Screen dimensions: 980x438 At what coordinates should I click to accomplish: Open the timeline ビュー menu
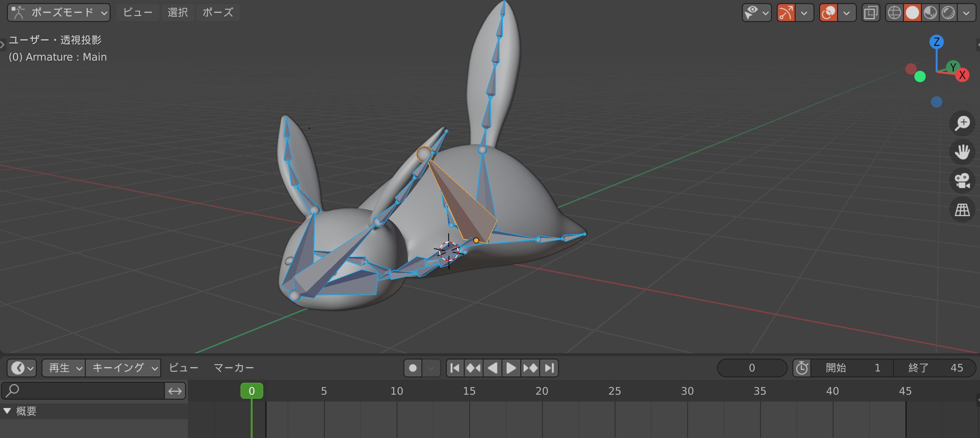click(x=183, y=368)
